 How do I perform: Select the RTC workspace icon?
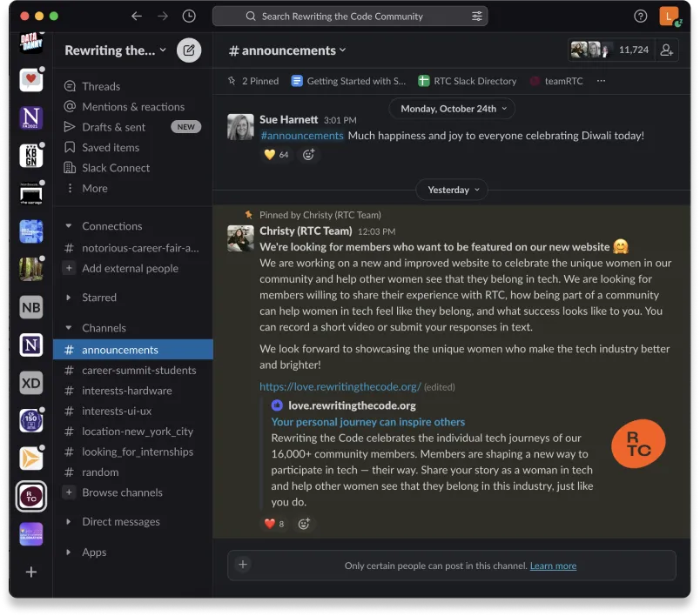tap(31, 497)
